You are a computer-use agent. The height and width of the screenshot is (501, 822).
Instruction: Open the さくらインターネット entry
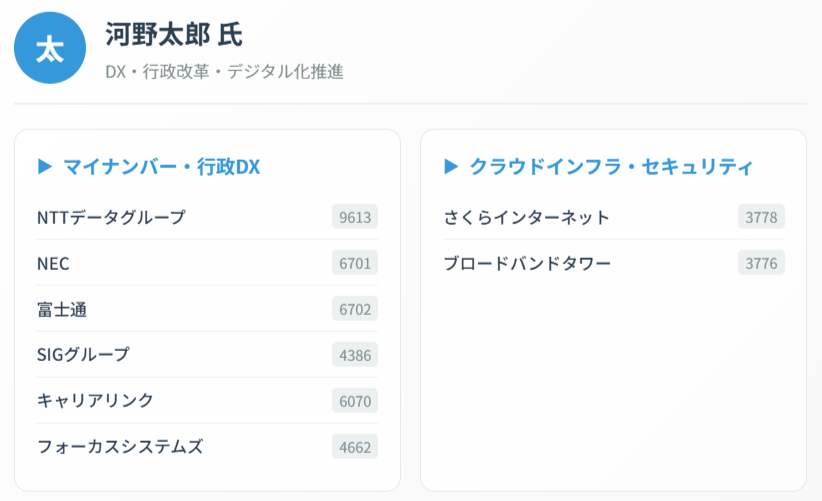pyautogui.click(x=526, y=217)
